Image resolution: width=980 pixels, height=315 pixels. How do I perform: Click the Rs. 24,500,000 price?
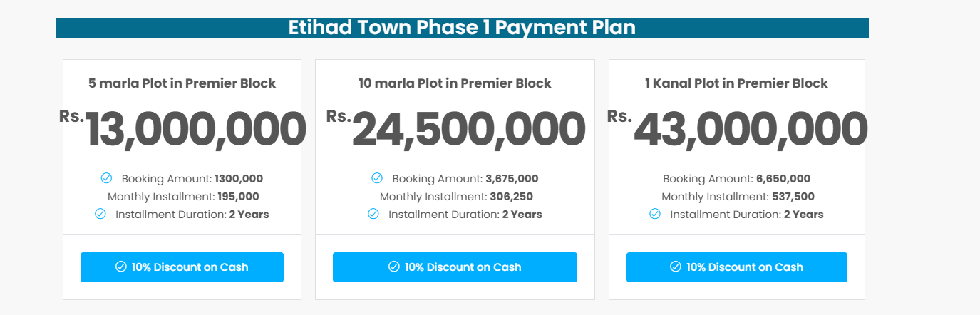456,130
